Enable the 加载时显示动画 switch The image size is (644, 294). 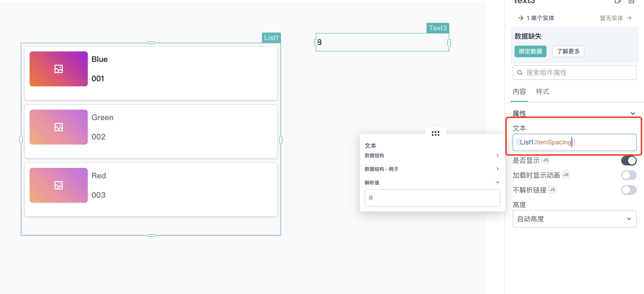tap(629, 175)
